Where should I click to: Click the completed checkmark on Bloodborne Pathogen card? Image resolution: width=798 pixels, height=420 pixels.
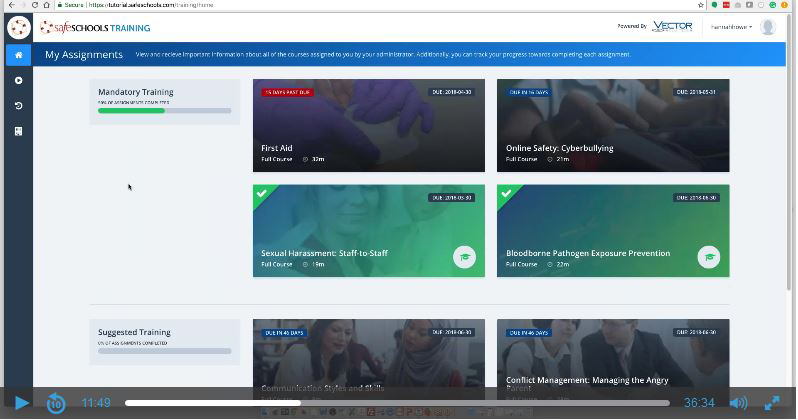[506, 193]
